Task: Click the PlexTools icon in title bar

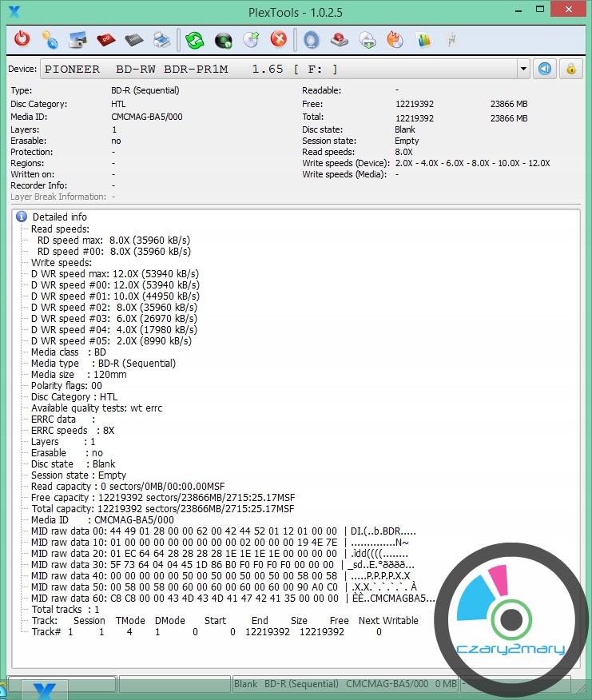Action: tap(14, 10)
